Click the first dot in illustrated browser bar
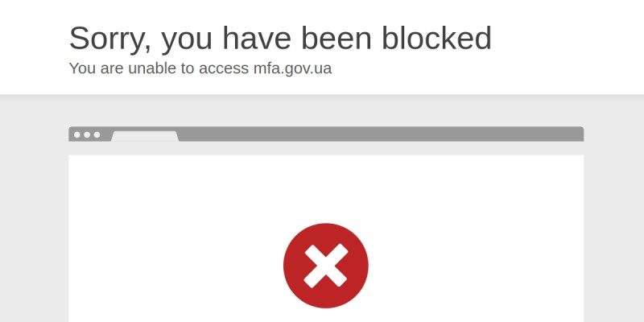This screenshot has width=644, height=322. point(76,134)
